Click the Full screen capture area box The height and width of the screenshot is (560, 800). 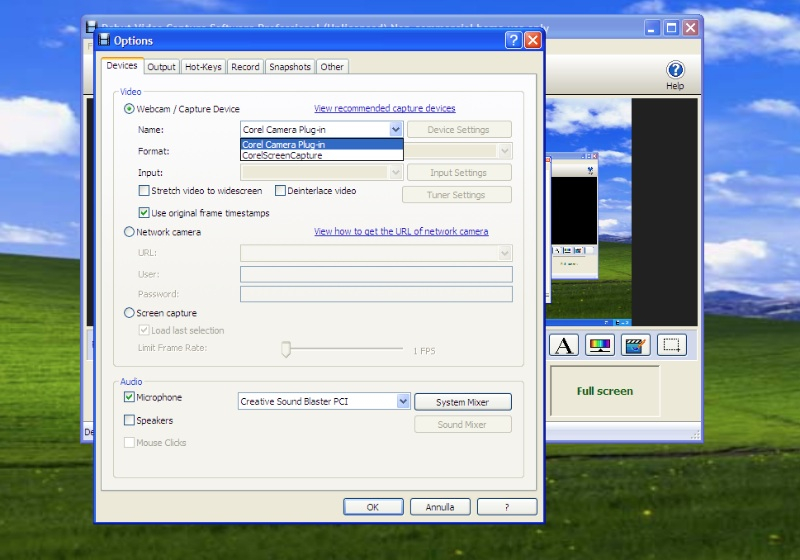coord(605,391)
